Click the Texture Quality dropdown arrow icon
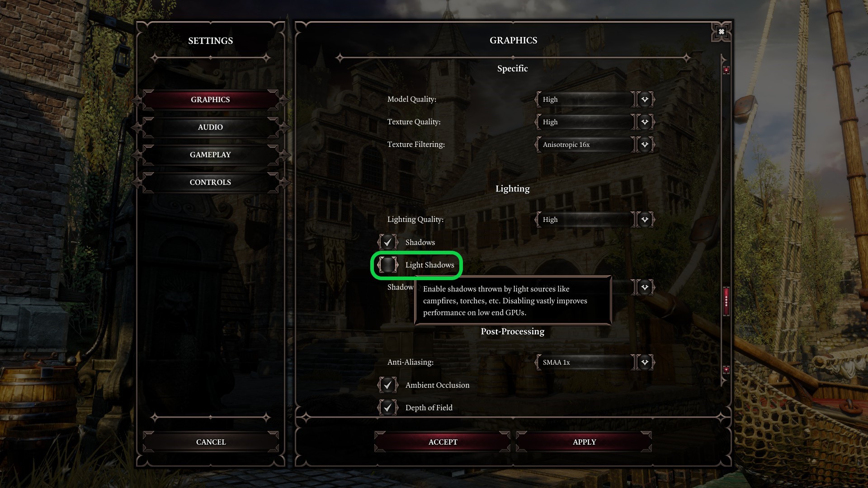Viewport: 868px width, 488px height. [x=645, y=122]
